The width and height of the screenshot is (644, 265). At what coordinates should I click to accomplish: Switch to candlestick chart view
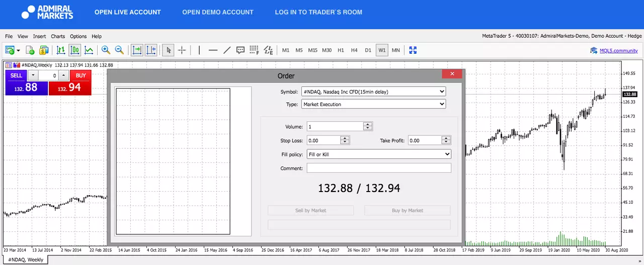point(74,50)
